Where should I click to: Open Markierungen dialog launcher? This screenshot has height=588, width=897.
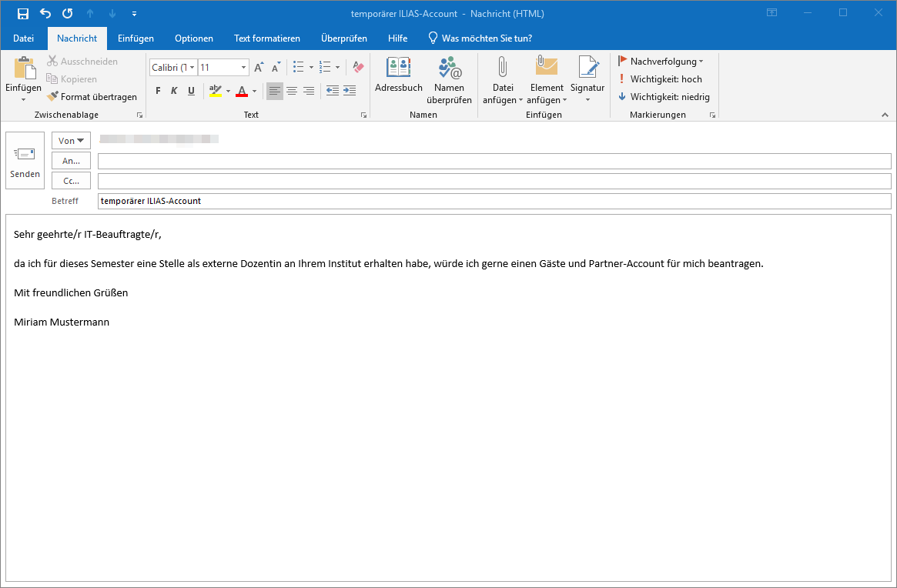[x=712, y=115]
